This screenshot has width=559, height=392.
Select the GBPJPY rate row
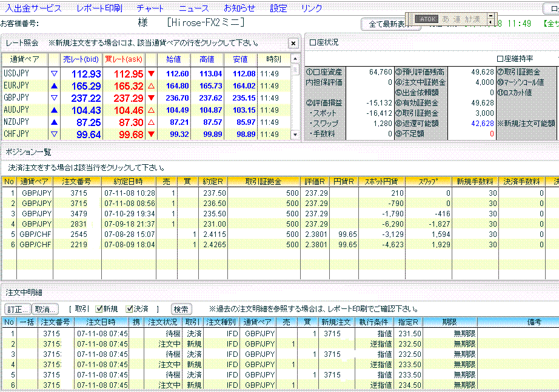(x=147, y=98)
